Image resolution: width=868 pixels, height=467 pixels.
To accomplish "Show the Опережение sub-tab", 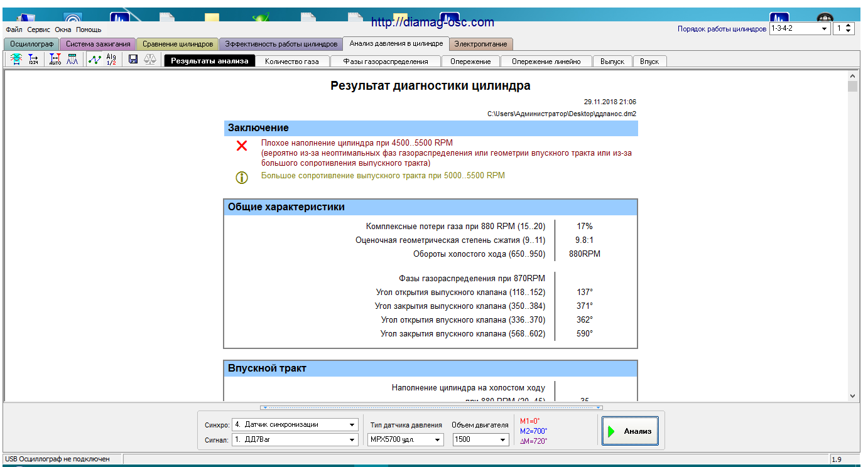I will (470, 62).
